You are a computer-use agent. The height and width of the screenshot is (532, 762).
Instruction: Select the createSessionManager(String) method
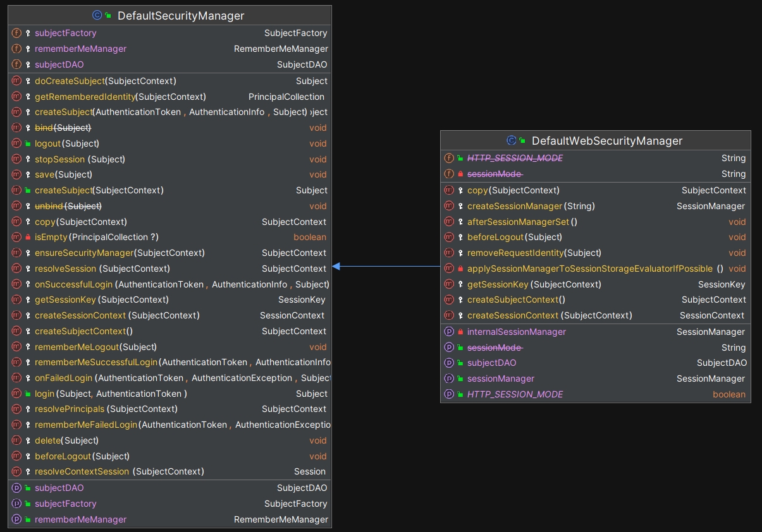[531, 206]
